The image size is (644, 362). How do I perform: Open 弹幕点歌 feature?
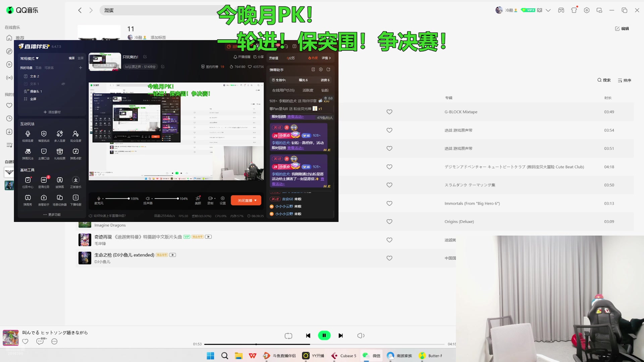point(76,154)
